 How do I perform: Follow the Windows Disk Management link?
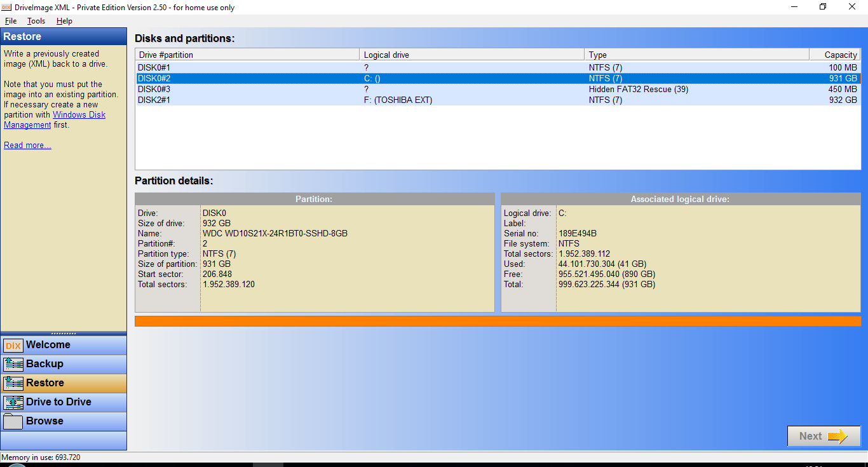coord(55,120)
